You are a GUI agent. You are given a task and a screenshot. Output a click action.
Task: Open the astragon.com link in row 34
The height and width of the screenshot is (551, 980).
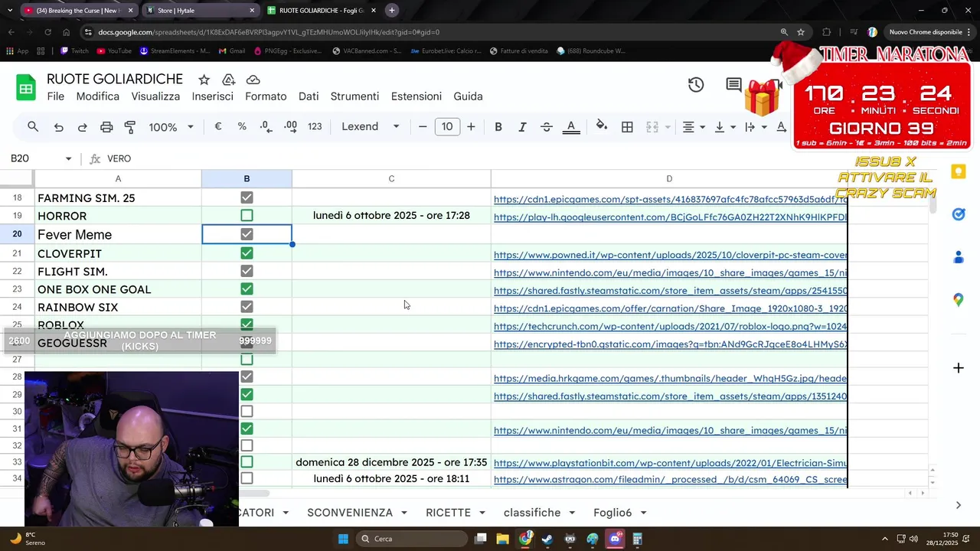point(670,480)
